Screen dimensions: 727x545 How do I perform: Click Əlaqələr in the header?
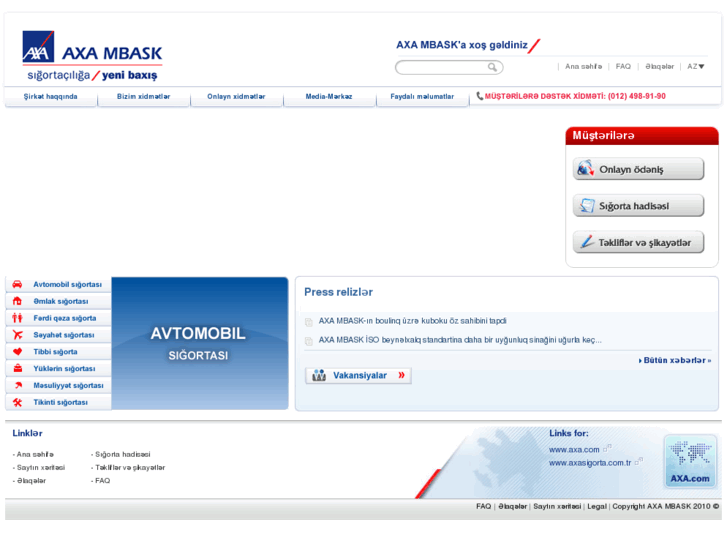pyautogui.click(x=659, y=66)
